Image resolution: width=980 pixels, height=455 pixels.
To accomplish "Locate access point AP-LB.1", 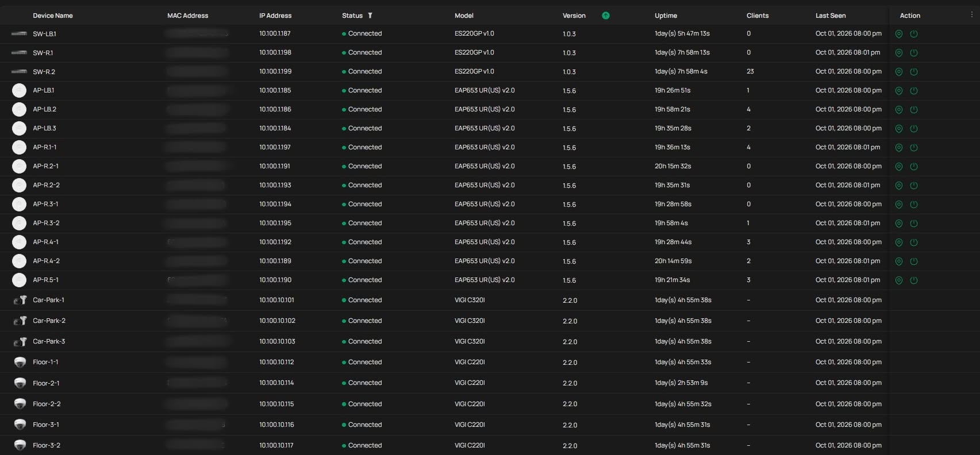I will point(899,91).
